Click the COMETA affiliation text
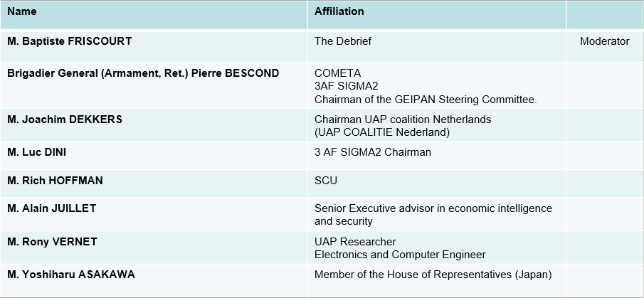 pos(337,73)
